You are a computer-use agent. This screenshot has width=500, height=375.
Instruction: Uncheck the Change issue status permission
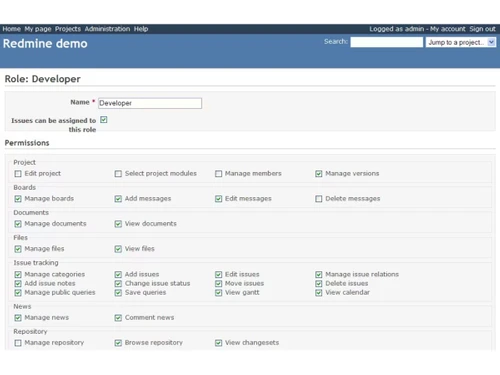118,283
